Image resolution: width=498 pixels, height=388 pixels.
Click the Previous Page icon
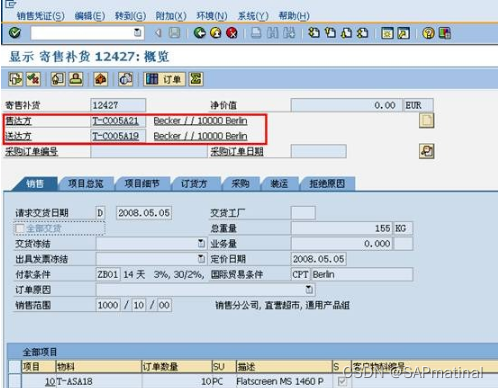[x=330, y=33]
